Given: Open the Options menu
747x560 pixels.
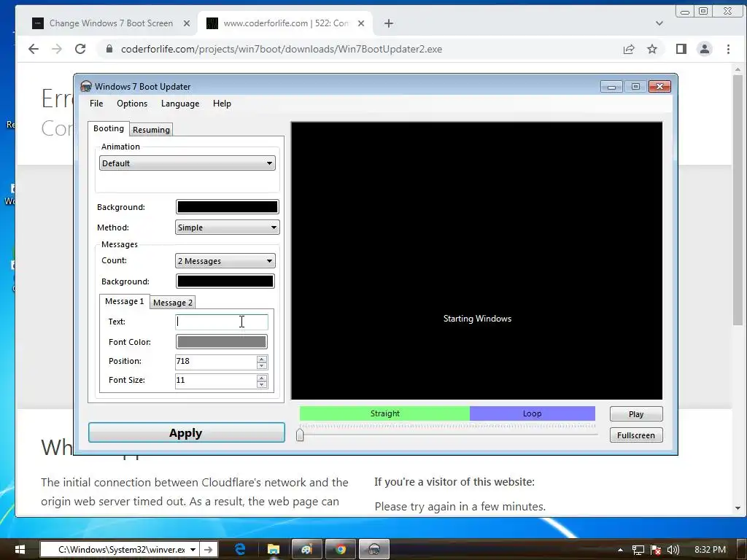Looking at the screenshot, I should [132, 104].
